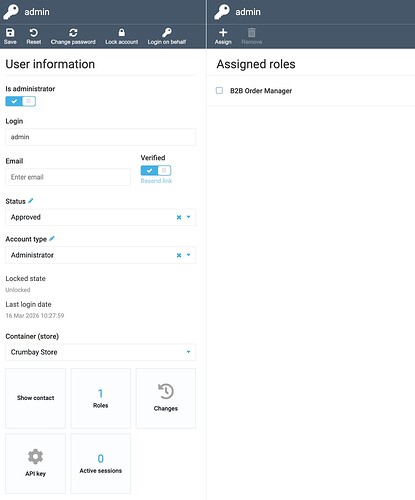Toggle the Verified email switch

coord(156,171)
